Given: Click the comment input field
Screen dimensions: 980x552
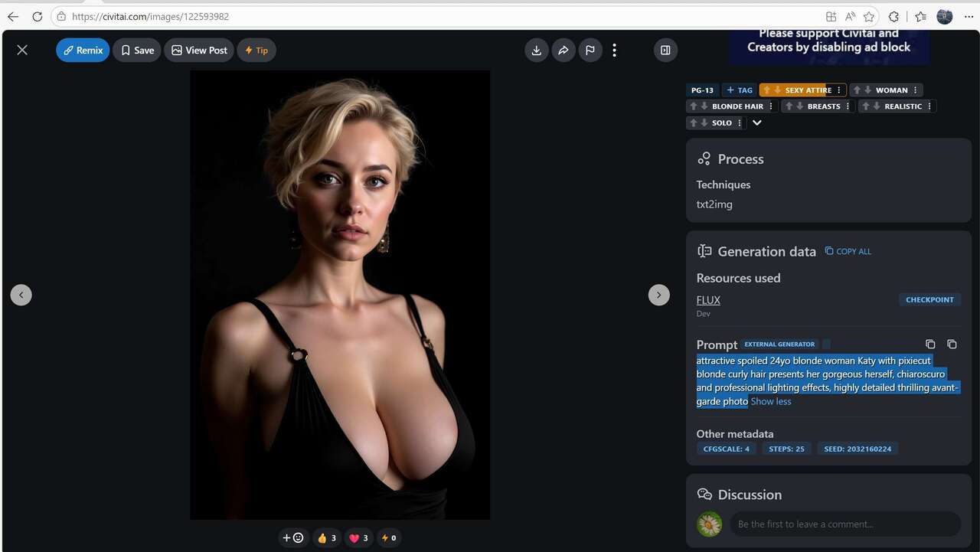Looking at the screenshot, I should [x=842, y=524].
